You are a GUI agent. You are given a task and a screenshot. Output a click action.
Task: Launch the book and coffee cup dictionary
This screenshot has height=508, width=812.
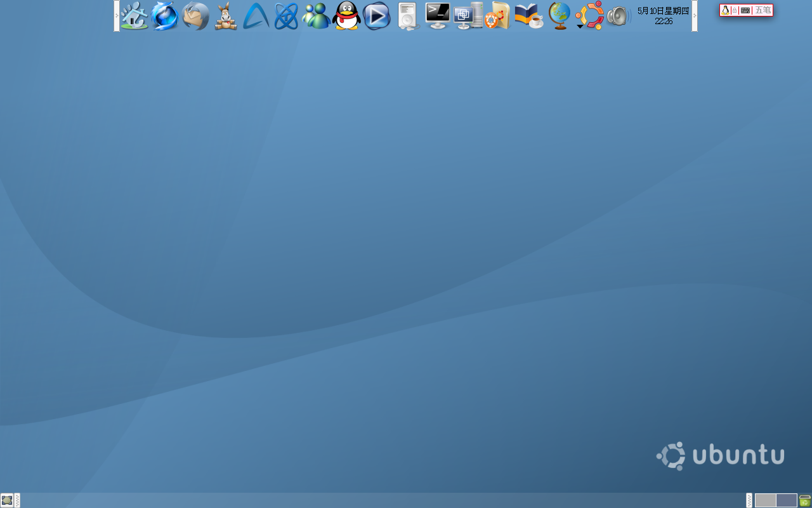coord(528,16)
